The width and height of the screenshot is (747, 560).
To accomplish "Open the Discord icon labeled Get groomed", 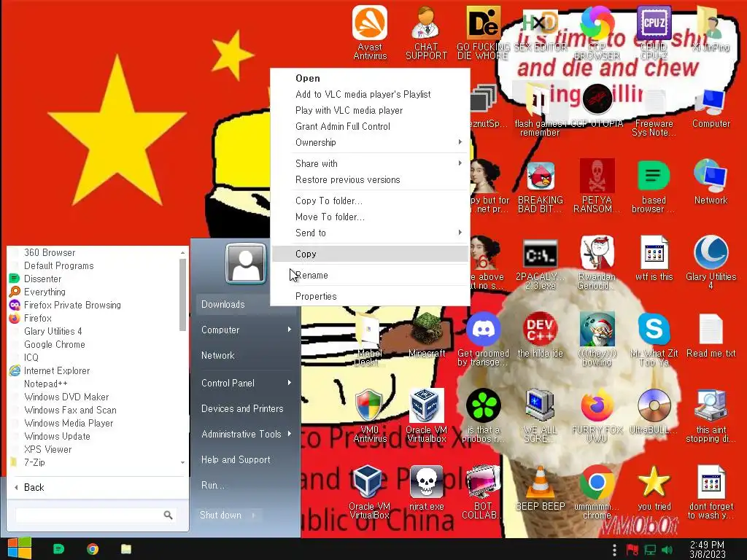I will (483, 339).
